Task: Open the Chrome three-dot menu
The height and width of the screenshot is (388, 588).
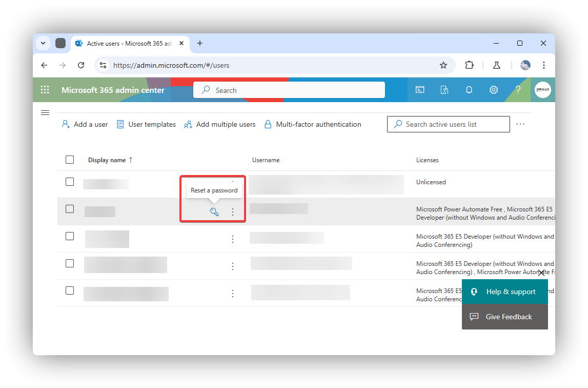Action: (544, 65)
